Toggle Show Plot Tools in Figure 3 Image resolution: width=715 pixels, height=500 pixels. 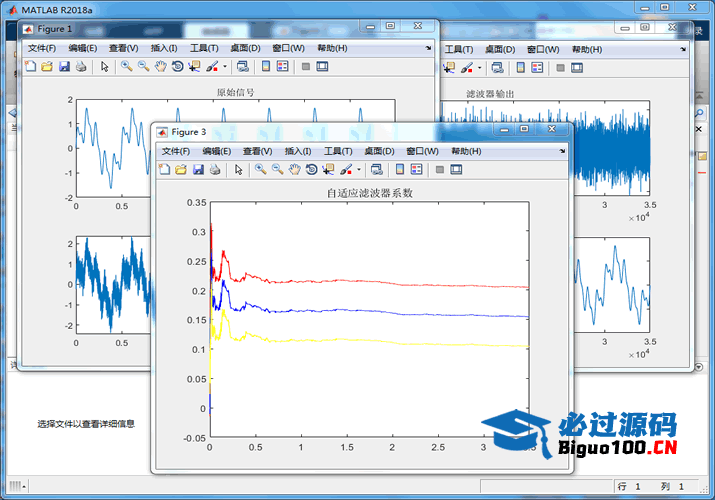(456, 170)
